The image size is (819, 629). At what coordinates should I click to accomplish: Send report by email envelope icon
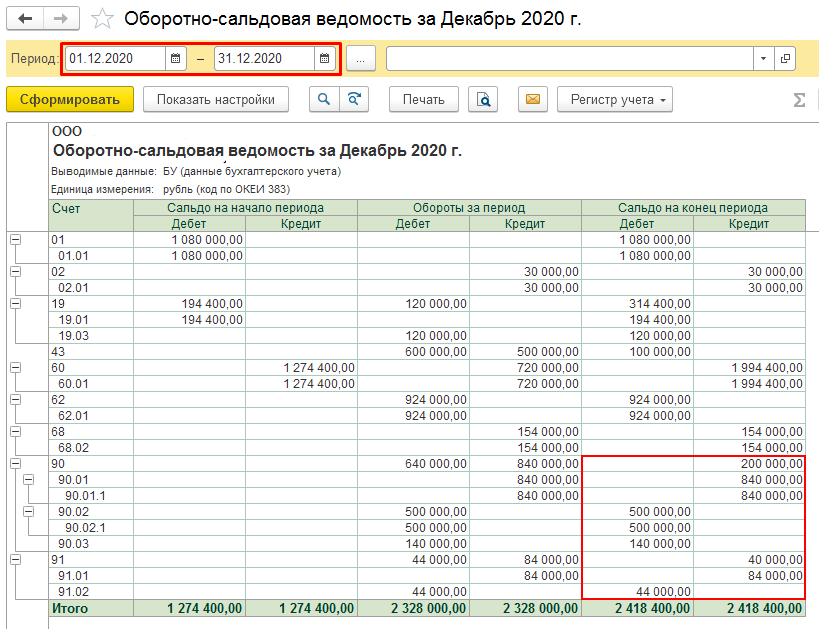[x=533, y=99]
